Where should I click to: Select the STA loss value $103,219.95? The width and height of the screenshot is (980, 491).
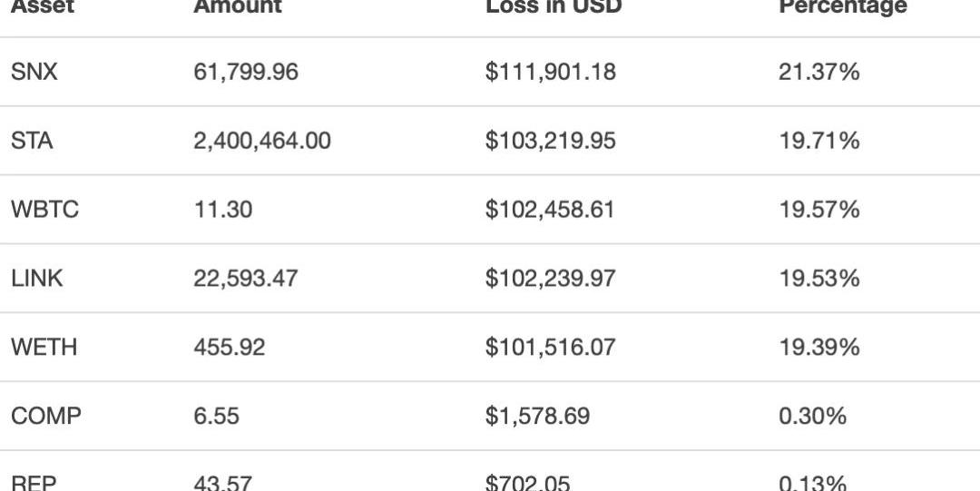[x=551, y=142]
